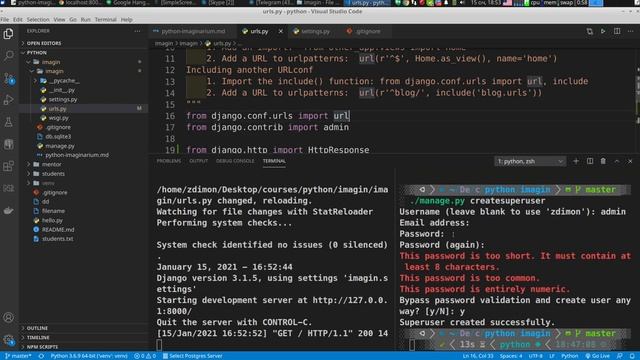The image size is (640, 360).
Task: Open the Manage gear icon
Action: (x=8, y=340)
